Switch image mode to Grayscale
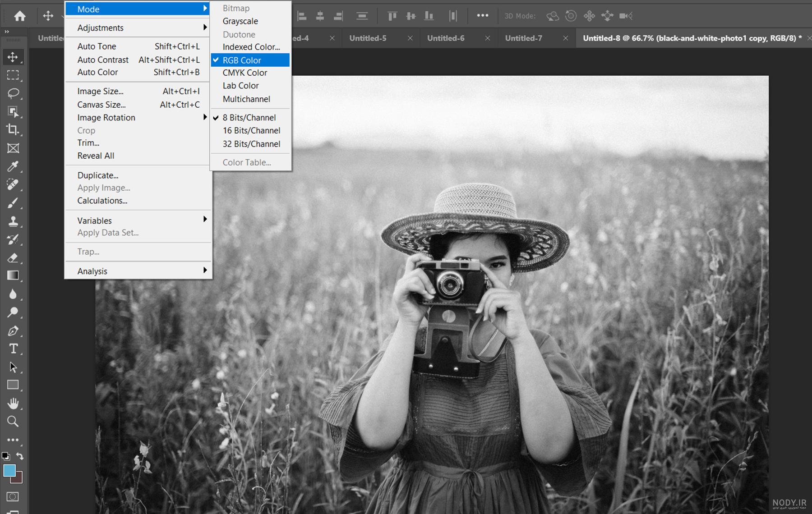 pyautogui.click(x=250, y=21)
